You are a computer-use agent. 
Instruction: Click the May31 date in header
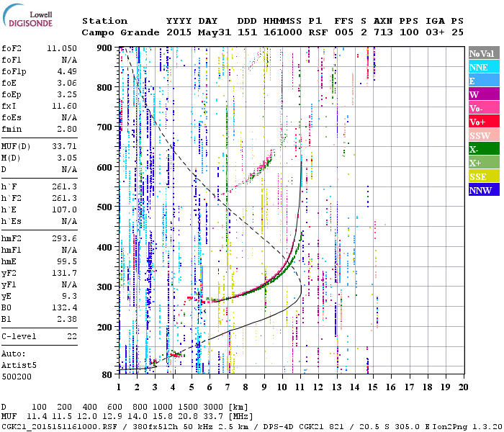point(215,32)
